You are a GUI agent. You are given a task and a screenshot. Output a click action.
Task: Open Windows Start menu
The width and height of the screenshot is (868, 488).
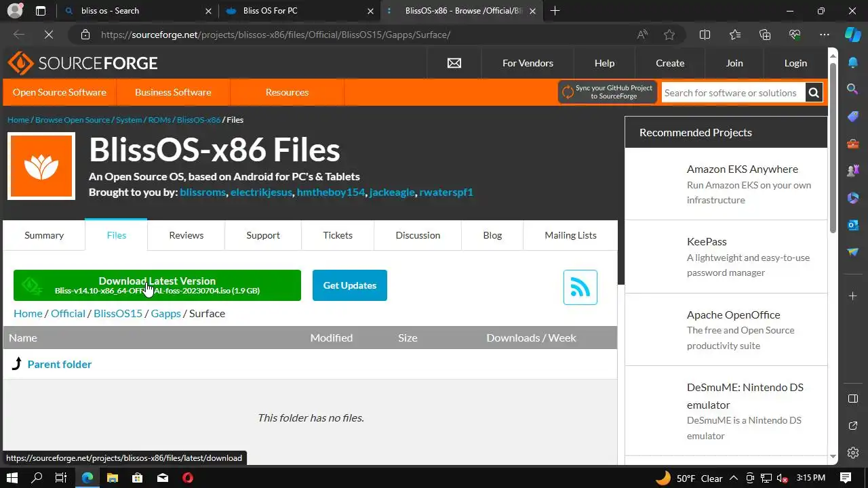pos(12,478)
